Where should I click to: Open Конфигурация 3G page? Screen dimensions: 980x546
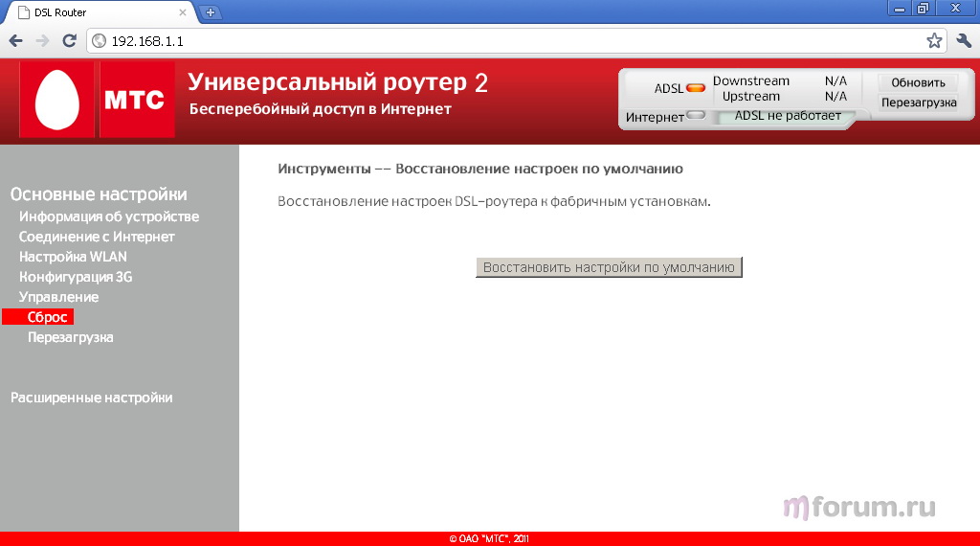pos(75,277)
